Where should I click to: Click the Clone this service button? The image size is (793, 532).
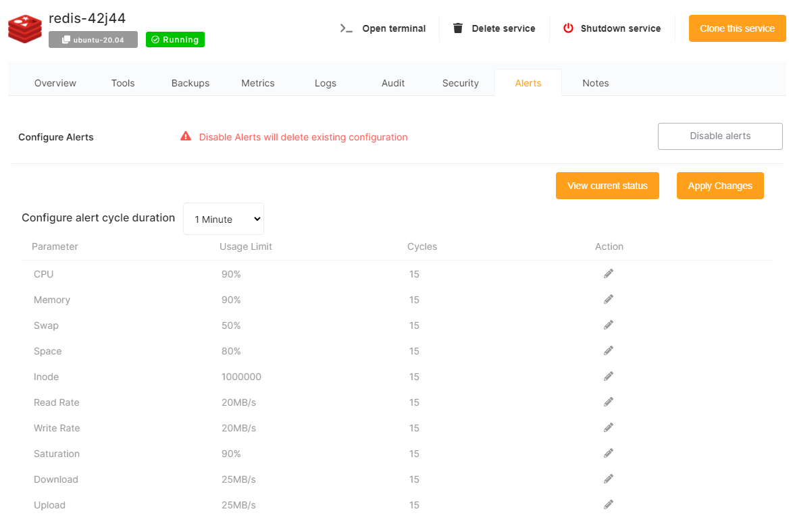(x=737, y=28)
